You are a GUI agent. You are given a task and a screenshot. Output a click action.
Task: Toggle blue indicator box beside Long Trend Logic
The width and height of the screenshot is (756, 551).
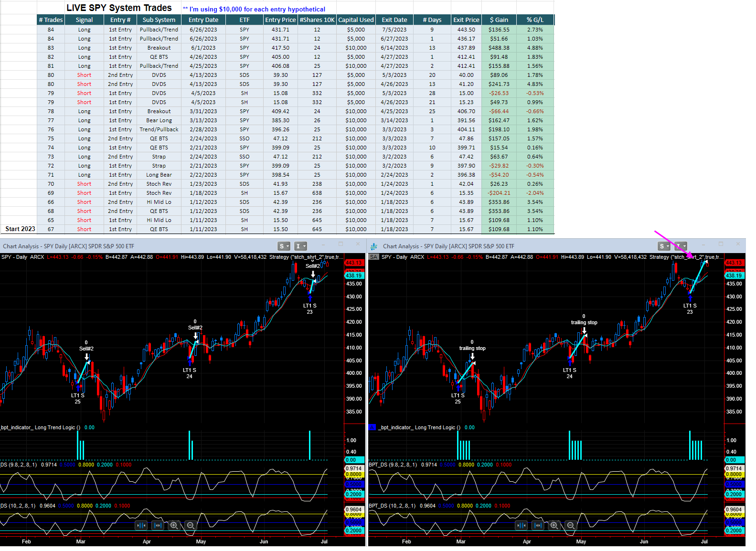click(x=373, y=427)
